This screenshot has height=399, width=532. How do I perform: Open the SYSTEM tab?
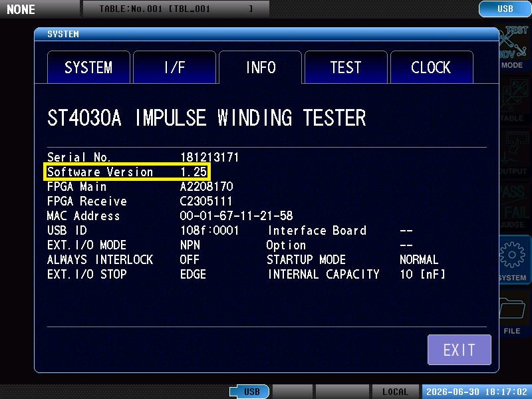tap(88, 67)
